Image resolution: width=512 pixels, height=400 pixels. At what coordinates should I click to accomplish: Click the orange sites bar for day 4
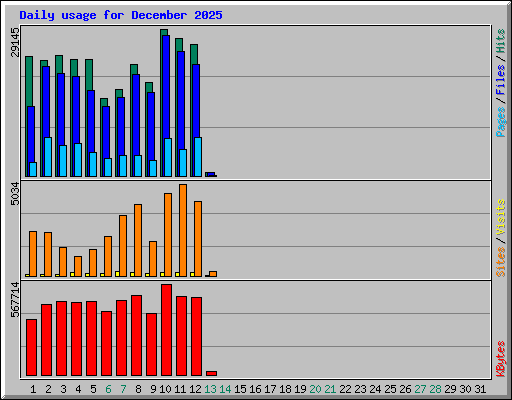pyautogui.click(x=78, y=266)
